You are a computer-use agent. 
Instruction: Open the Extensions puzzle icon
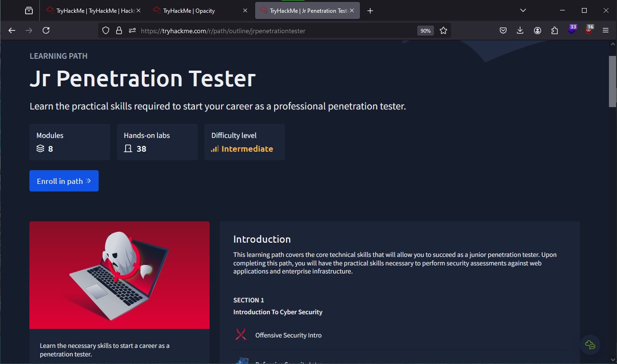point(554,30)
